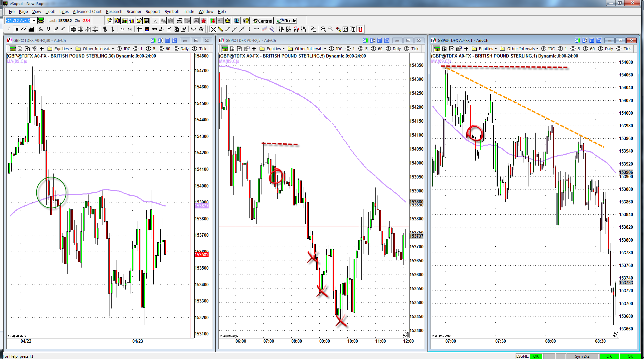
Task: Select the point and figure chart icon
Action: [x=41, y=29]
